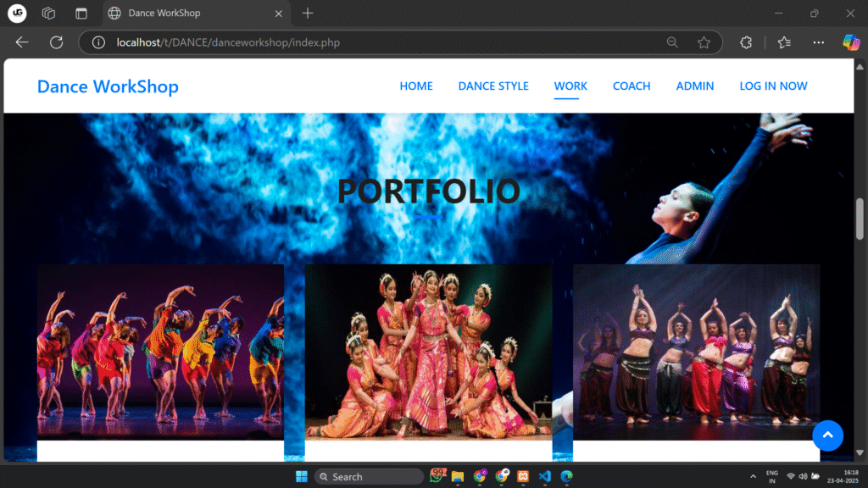
Task: Click the page vertical scrollbar thumb
Action: pos(860,219)
